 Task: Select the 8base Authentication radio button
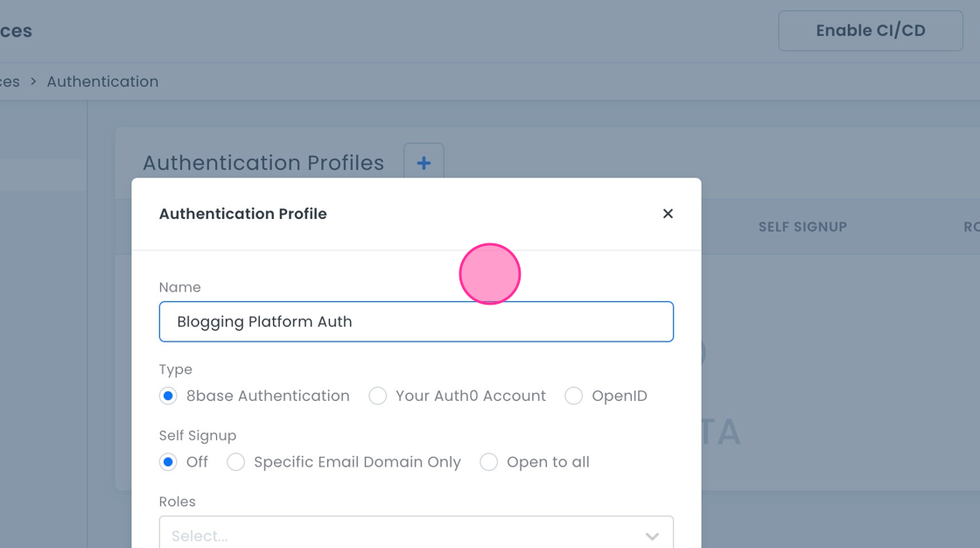click(167, 396)
